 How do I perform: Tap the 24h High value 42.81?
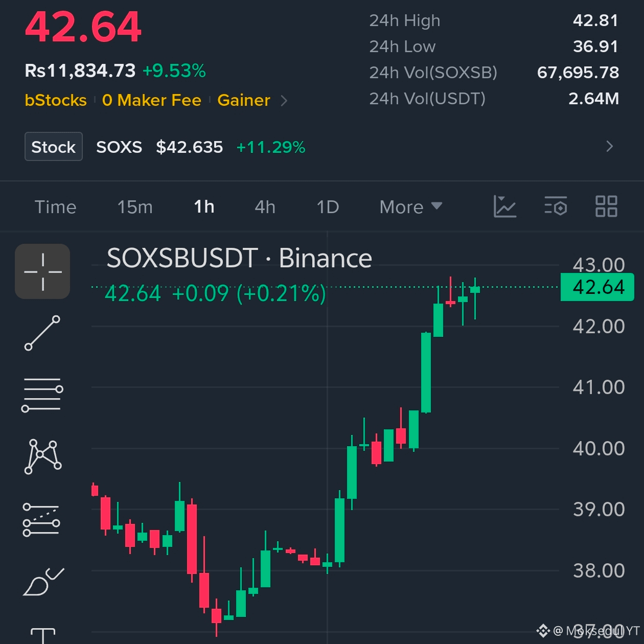tap(596, 20)
